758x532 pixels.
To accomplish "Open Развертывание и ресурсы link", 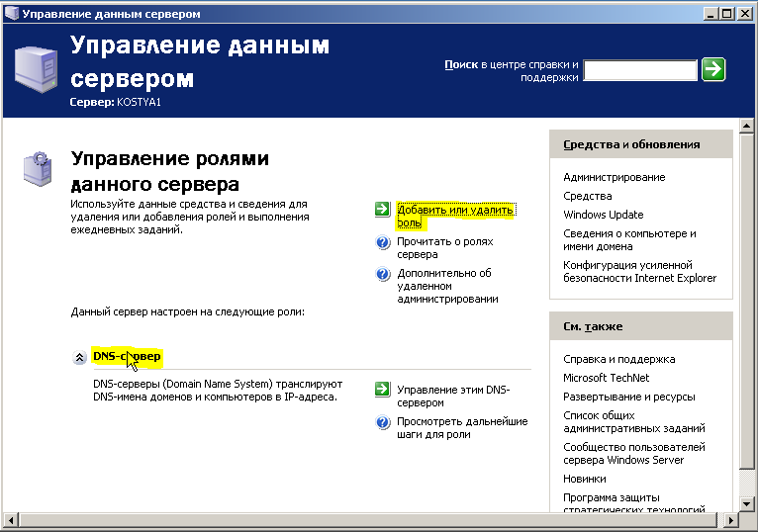I will [x=629, y=397].
